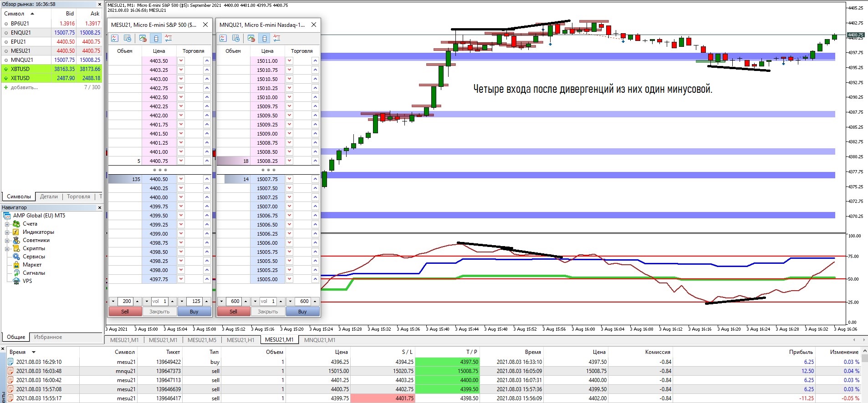Click the Скрипты scroll icon in Navigator
Image resolution: width=868 pixels, height=403 pixels.
16,248
